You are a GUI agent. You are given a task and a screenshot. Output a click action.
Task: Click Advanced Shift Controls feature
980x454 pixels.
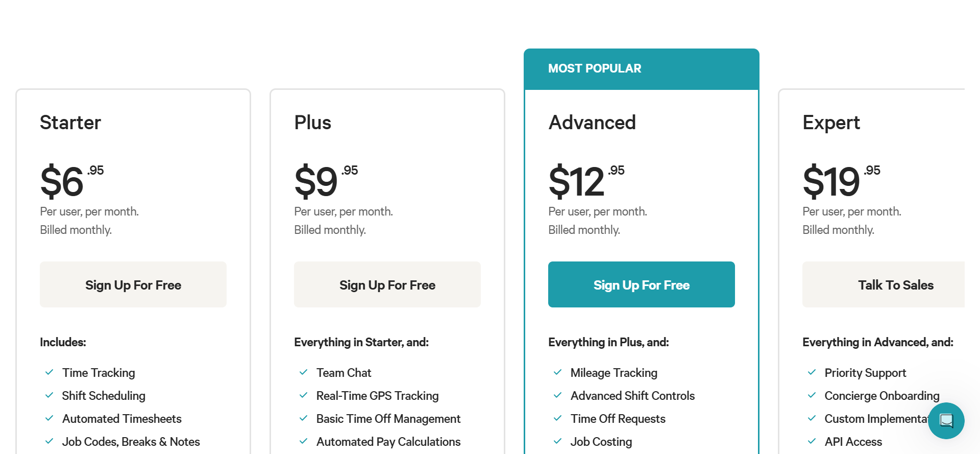click(x=632, y=396)
